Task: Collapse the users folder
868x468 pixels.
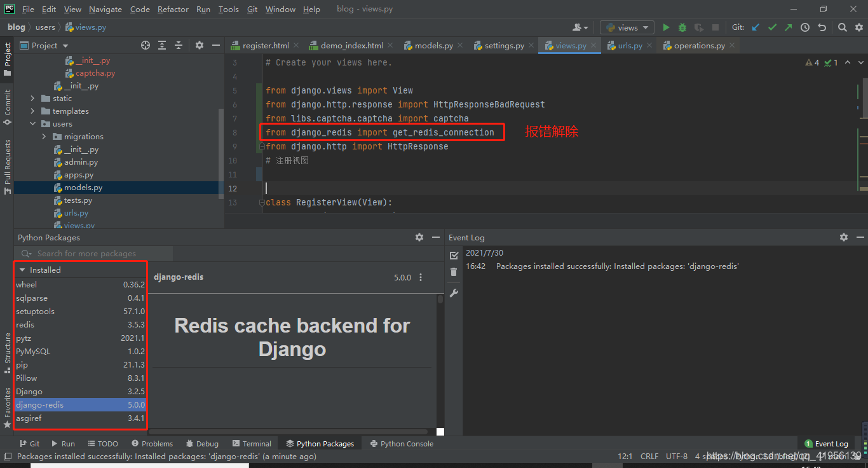Action: tap(33, 124)
